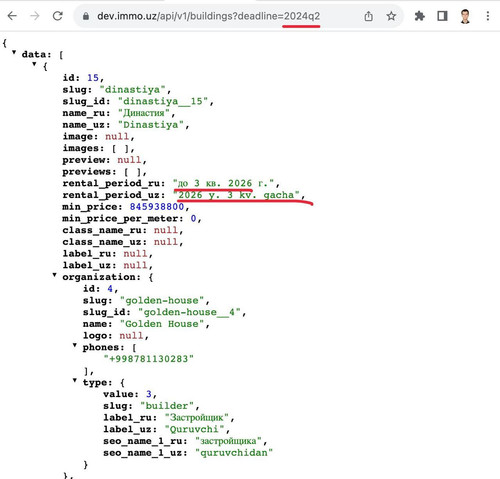This screenshot has width=500, height=479.
Task: Select the slug value "dinastiya"
Action: pyautogui.click(x=132, y=89)
